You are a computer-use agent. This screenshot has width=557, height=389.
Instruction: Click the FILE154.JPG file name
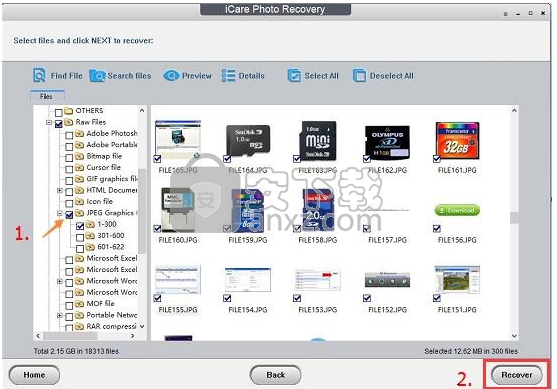pyautogui.click(x=248, y=310)
